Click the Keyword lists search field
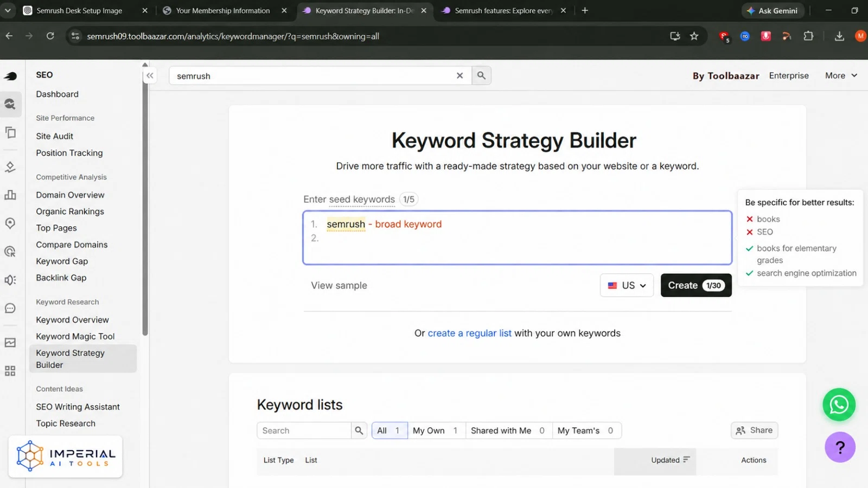Image resolution: width=868 pixels, height=488 pixels. click(304, 431)
